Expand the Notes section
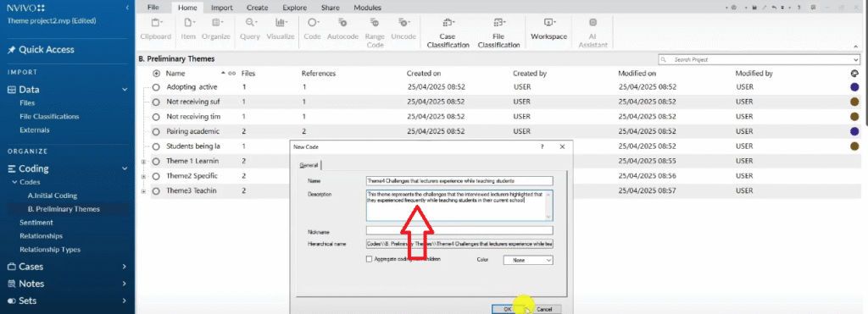 click(125, 284)
